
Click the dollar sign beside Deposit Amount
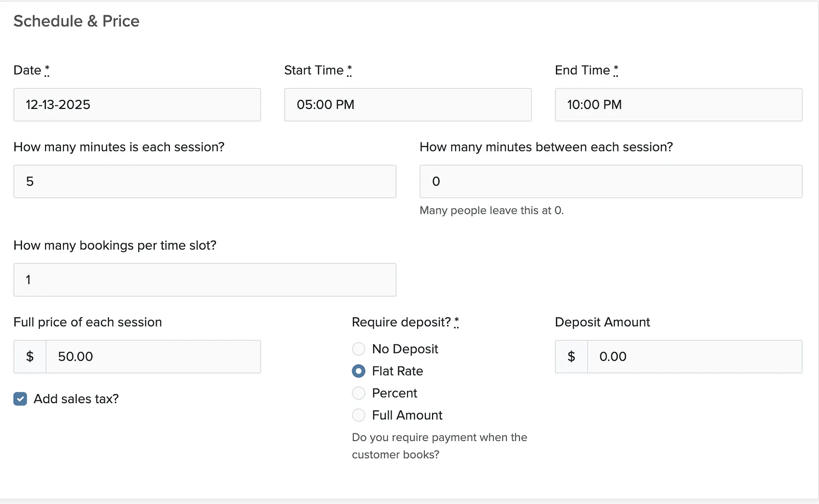click(571, 357)
